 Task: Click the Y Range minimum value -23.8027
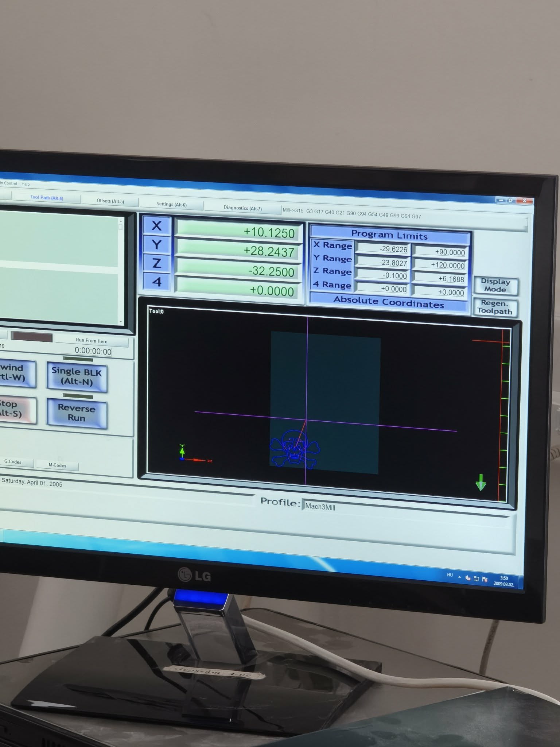[383, 262]
